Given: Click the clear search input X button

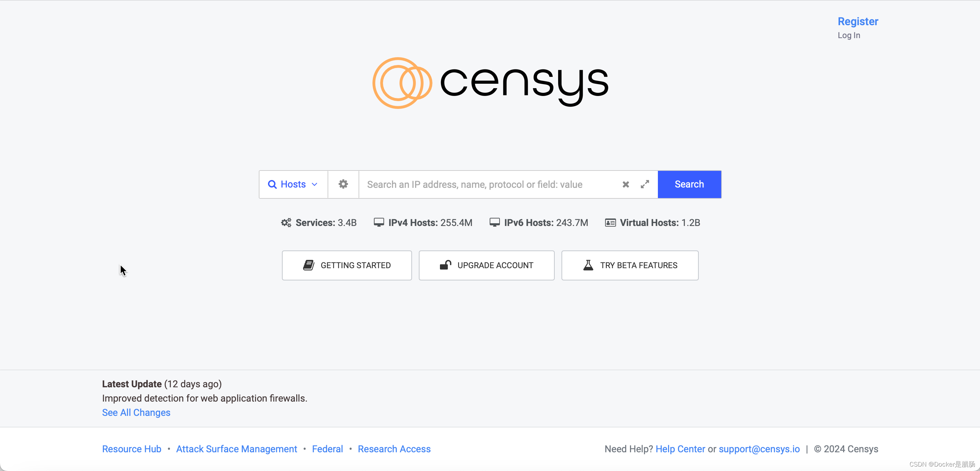Looking at the screenshot, I should coord(625,184).
